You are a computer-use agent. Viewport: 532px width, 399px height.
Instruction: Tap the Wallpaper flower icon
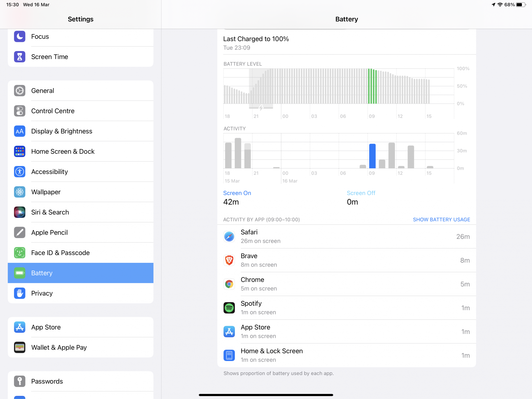[x=20, y=192]
